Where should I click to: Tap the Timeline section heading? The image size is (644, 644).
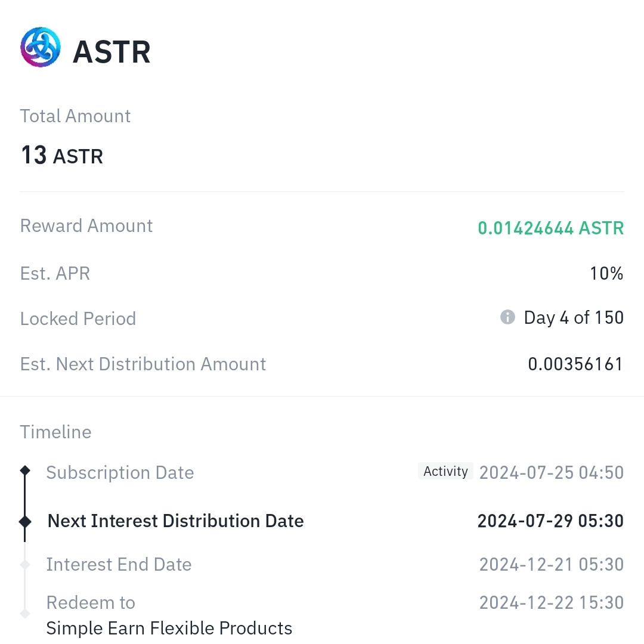(x=55, y=432)
